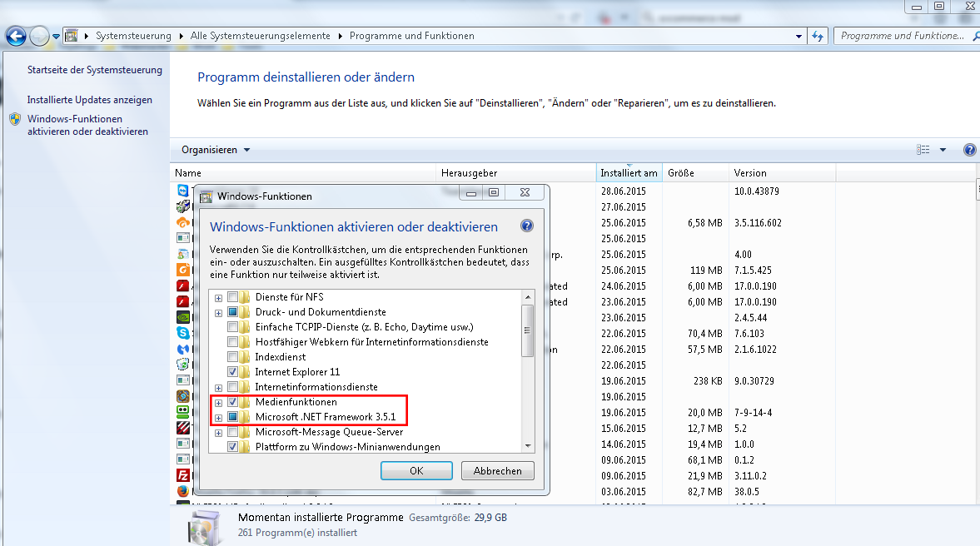Open the view options dropdown arrow
This screenshot has height=546, width=980.
943,150
